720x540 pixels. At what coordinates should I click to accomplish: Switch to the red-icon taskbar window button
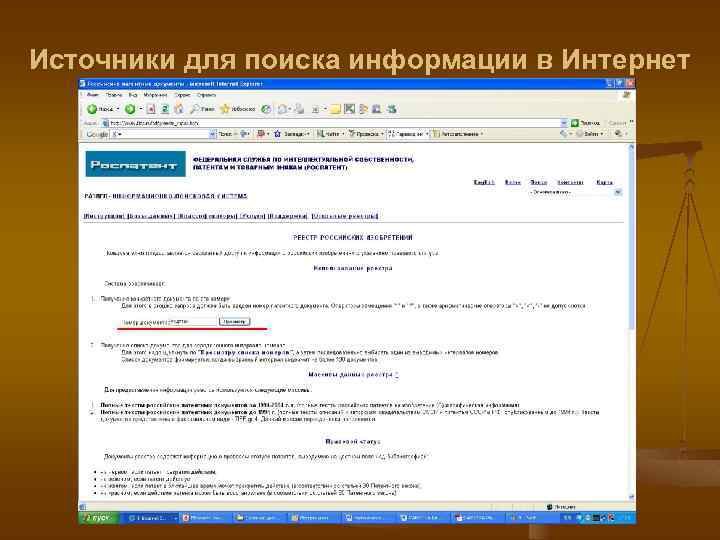pos(207,518)
